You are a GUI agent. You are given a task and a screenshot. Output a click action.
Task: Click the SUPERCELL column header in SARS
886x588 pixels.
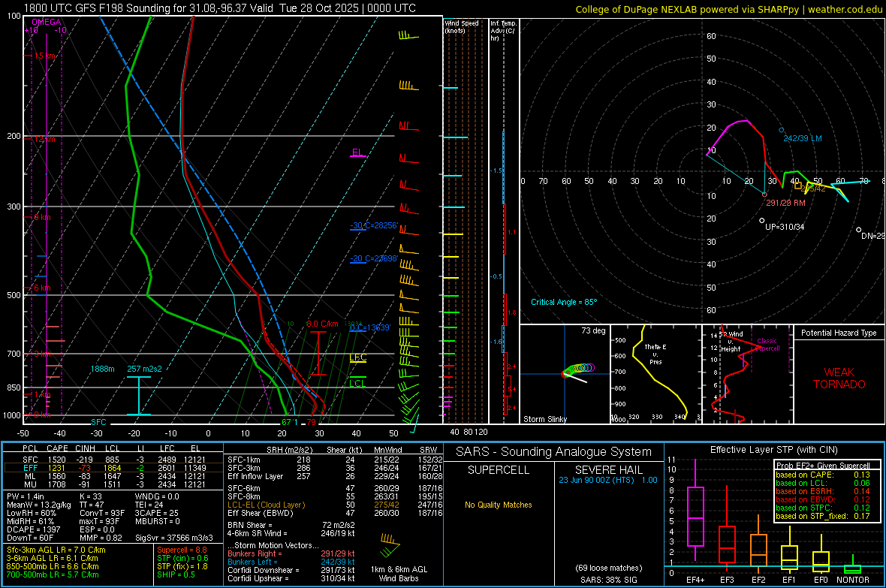point(499,470)
